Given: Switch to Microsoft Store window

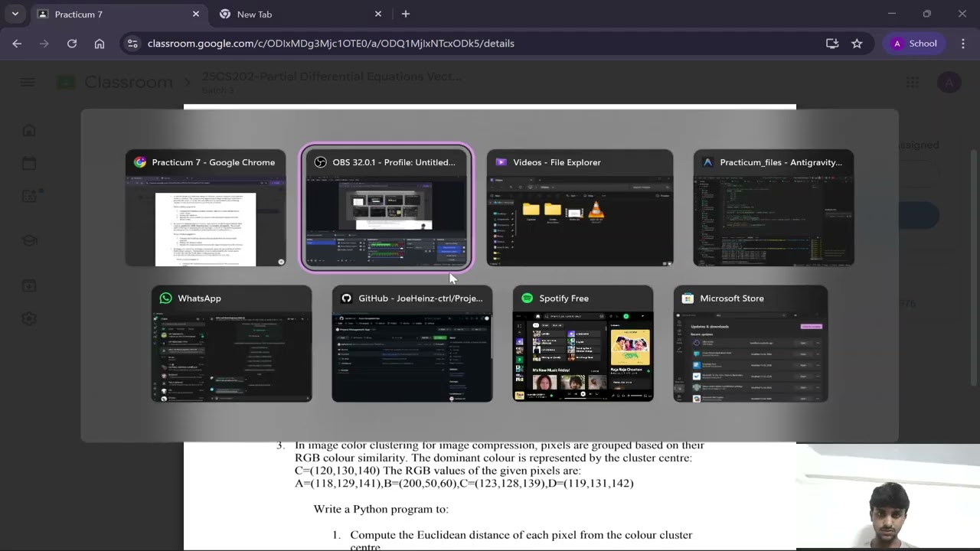Looking at the screenshot, I should click(750, 344).
